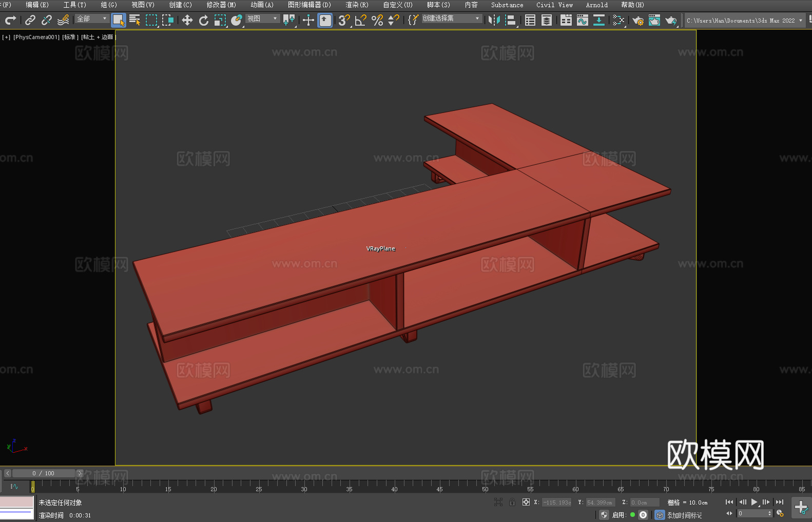The width and height of the screenshot is (812, 522).
Task: Go to end frame button
Action: click(780, 502)
